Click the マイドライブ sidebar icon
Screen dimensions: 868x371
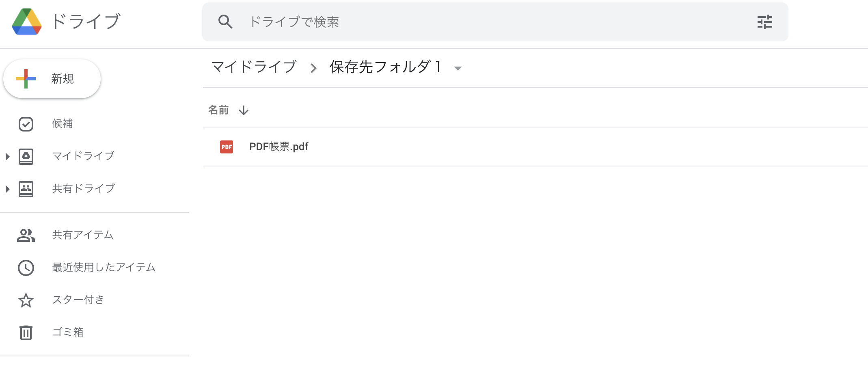[26, 156]
